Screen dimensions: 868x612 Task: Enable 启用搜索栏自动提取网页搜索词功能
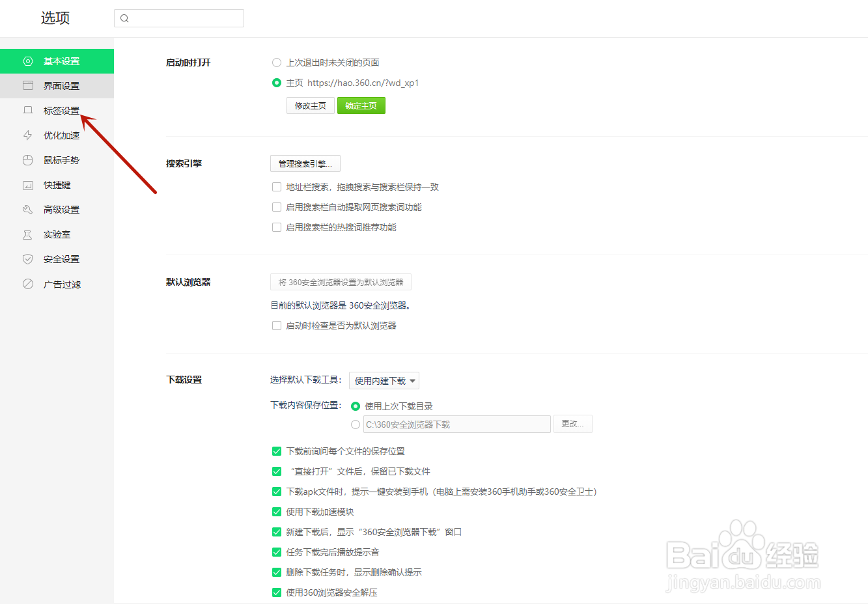point(277,207)
